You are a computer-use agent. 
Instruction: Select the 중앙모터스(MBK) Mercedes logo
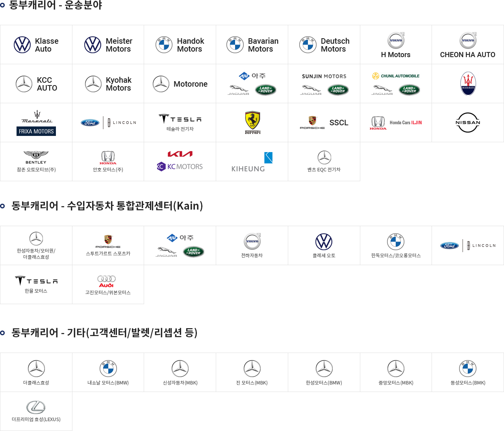(396, 369)
